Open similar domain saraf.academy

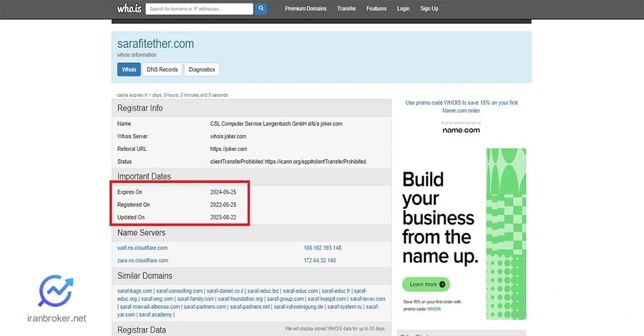pos(155,315)
